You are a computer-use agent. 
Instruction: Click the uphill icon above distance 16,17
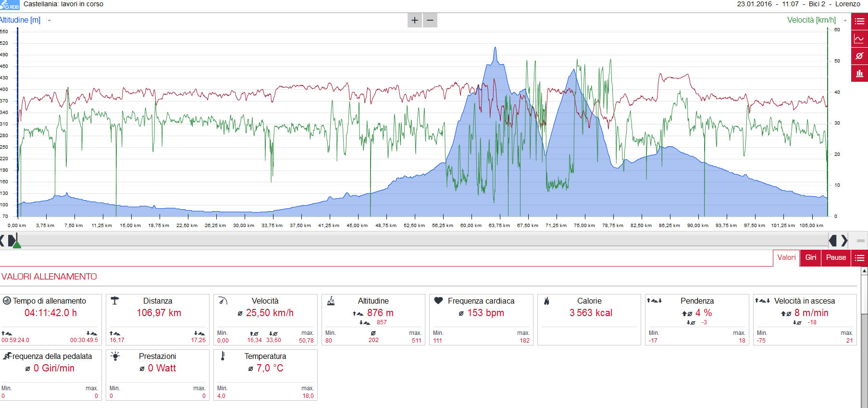115,333
